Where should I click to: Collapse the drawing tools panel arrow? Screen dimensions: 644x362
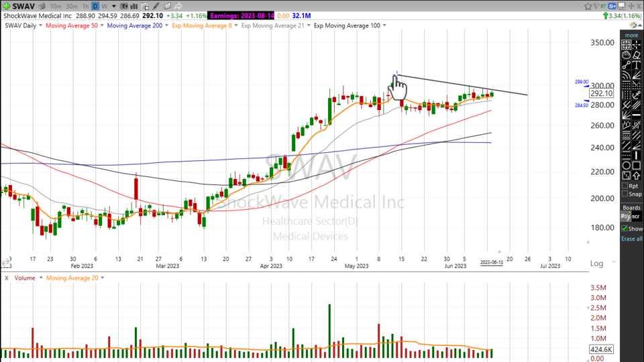coord(640,25)
